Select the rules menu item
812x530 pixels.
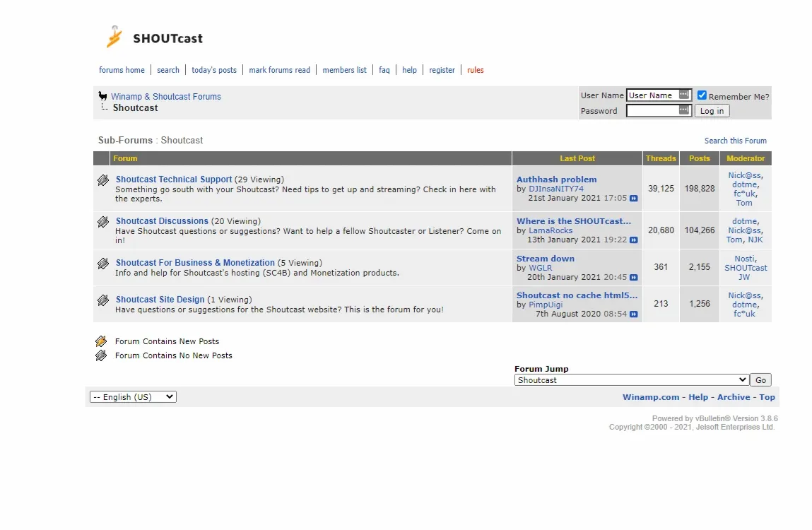coord(475,70)
